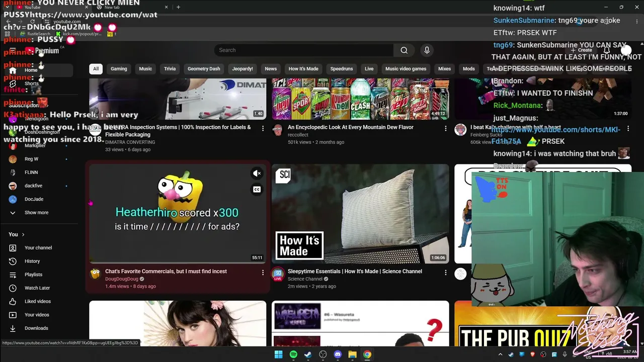Show hidden system tray icons
Image resolution: width=644 pixels, height=362 pixels.
tap(500, 354)
